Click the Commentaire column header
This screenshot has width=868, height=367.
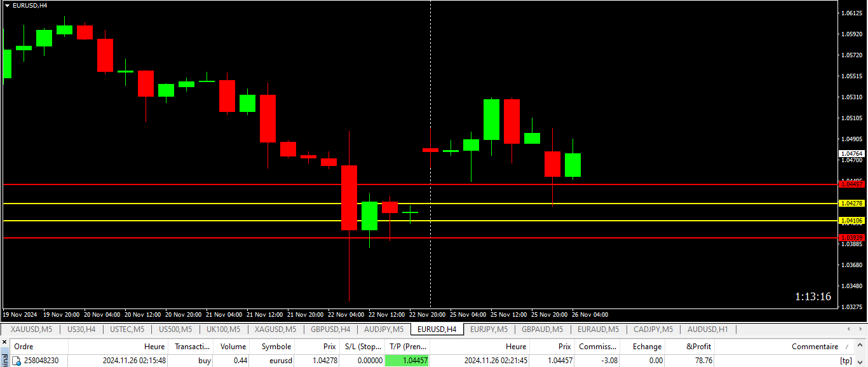814,347
